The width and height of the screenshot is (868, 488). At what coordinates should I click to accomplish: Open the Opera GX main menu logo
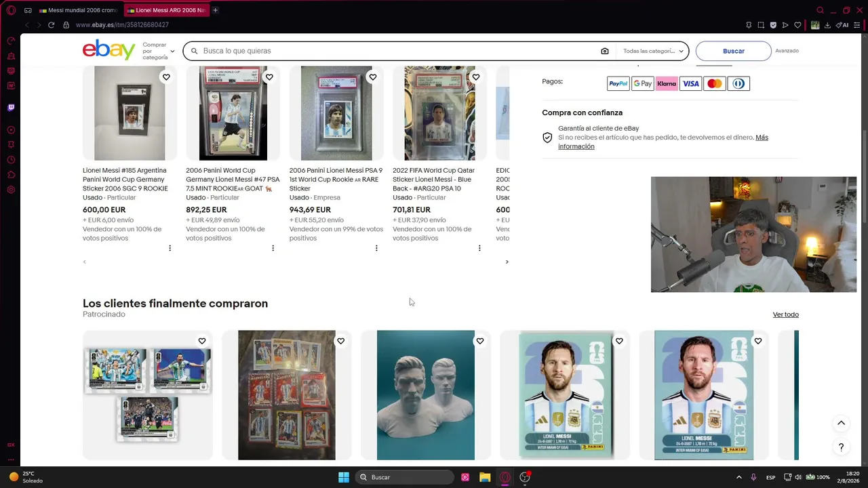click(x=11, y=10)
